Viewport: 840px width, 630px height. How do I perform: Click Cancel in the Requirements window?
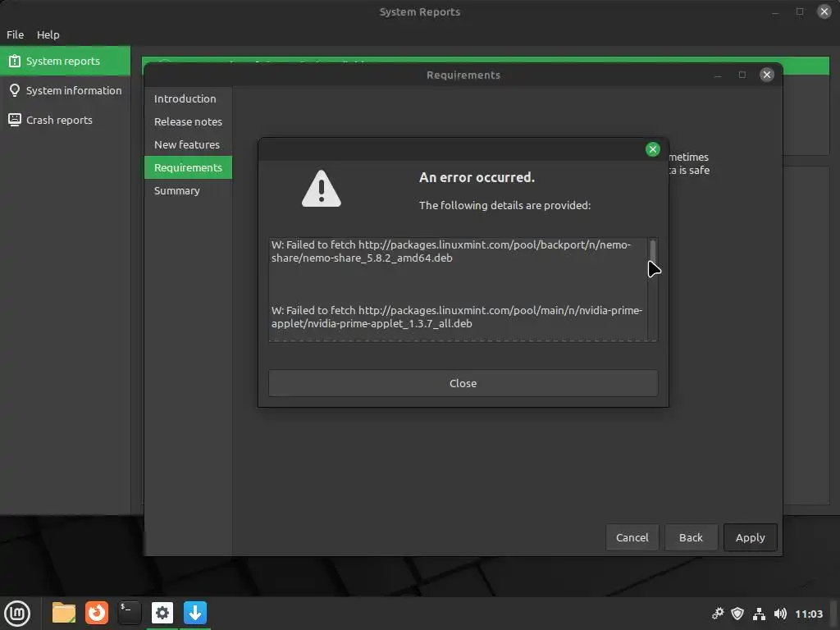(632, 537)
